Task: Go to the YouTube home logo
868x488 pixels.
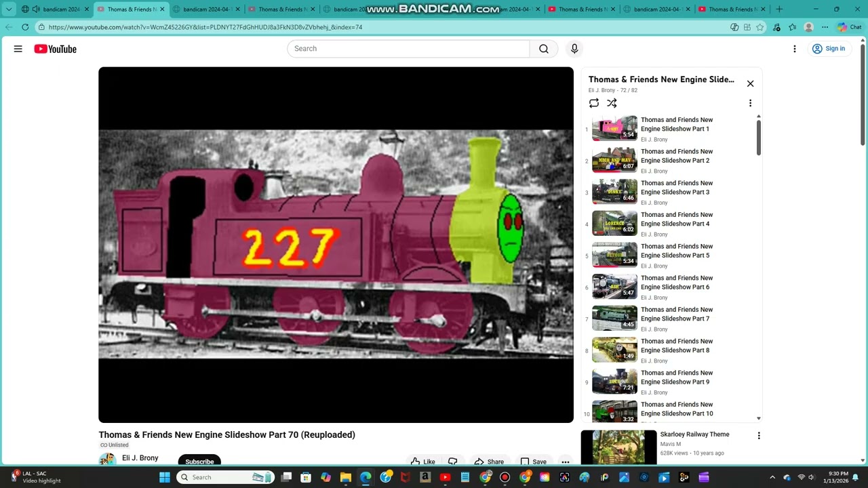Action: [55, 49]
